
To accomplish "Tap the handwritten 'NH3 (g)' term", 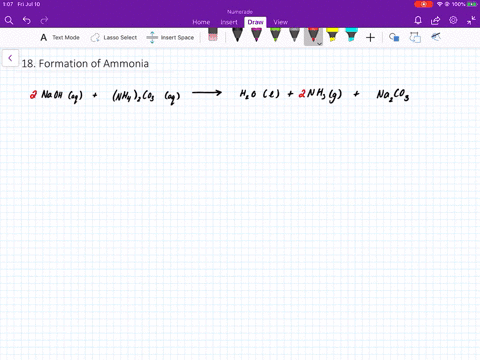I will [x=324, y=95].
